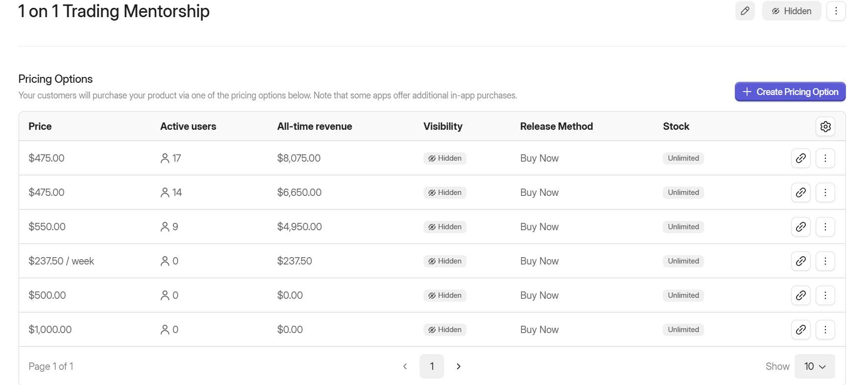Open more options for the $1,000.00 row
The height and width of the screenshot is (385, 868).
point(825,330)
